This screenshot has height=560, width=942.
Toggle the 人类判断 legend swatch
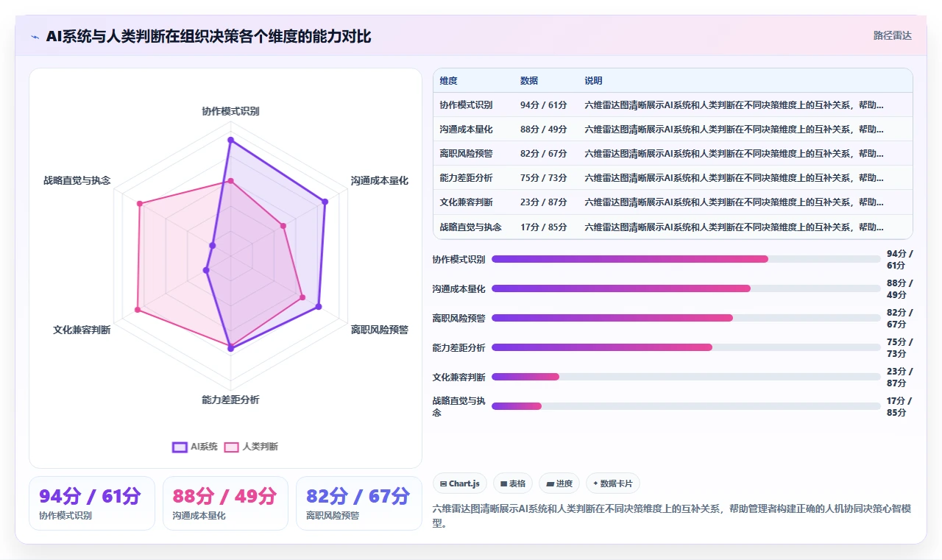click(232, 447)
